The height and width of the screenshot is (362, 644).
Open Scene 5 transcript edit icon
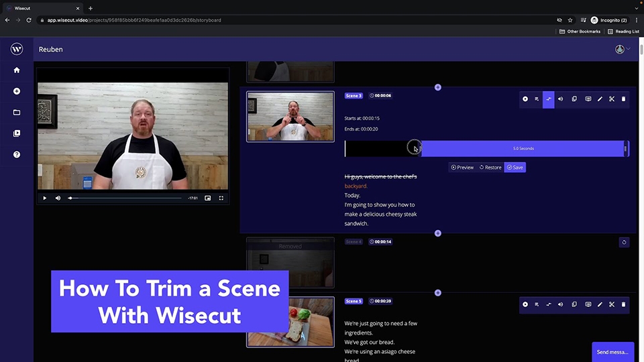(537, 304)
